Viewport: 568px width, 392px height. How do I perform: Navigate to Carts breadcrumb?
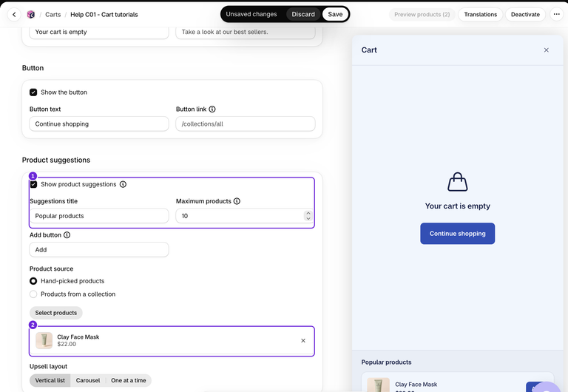pyautogui.click(x=53, y=15)
